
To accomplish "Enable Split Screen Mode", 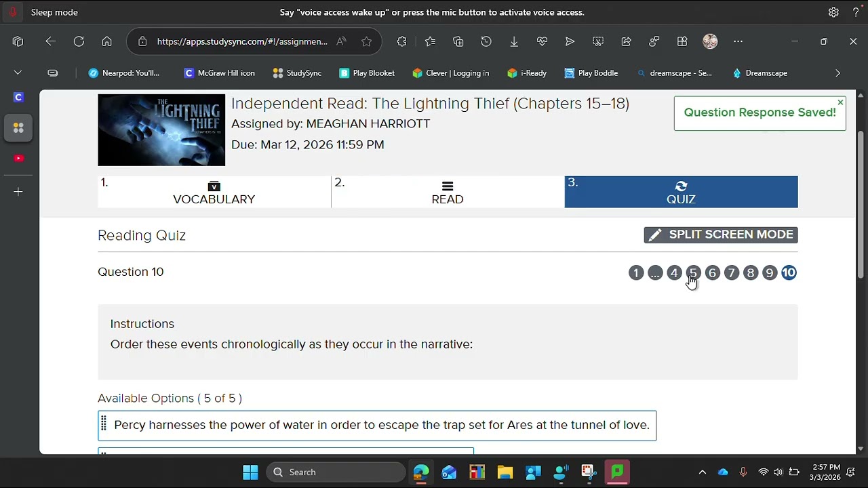I will (721, 235).
